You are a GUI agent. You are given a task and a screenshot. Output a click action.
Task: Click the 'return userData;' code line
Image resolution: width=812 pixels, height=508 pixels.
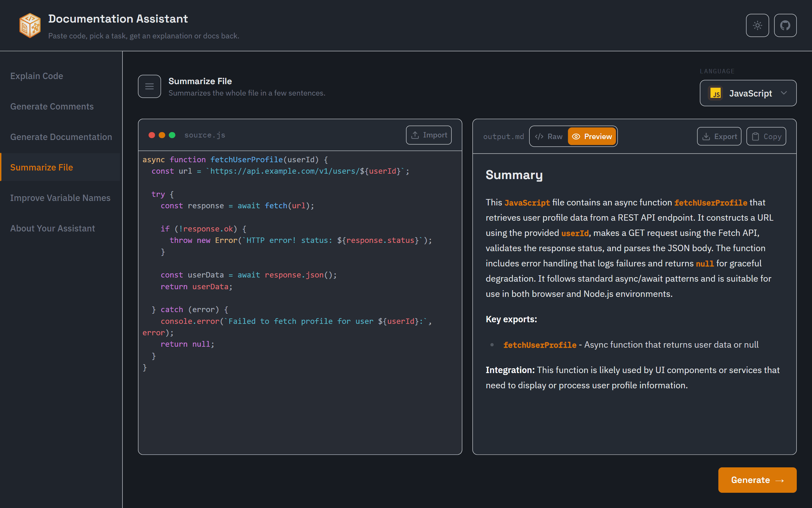196,287
